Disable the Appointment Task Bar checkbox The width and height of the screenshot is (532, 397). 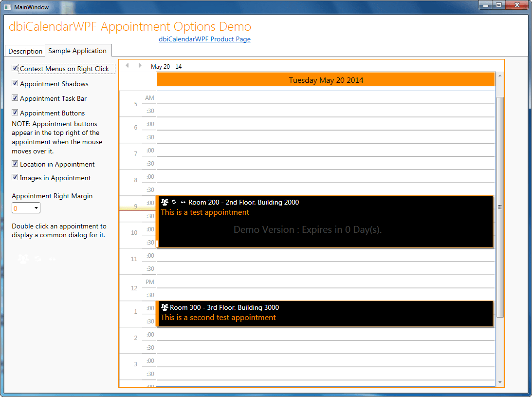click(15, 98)
